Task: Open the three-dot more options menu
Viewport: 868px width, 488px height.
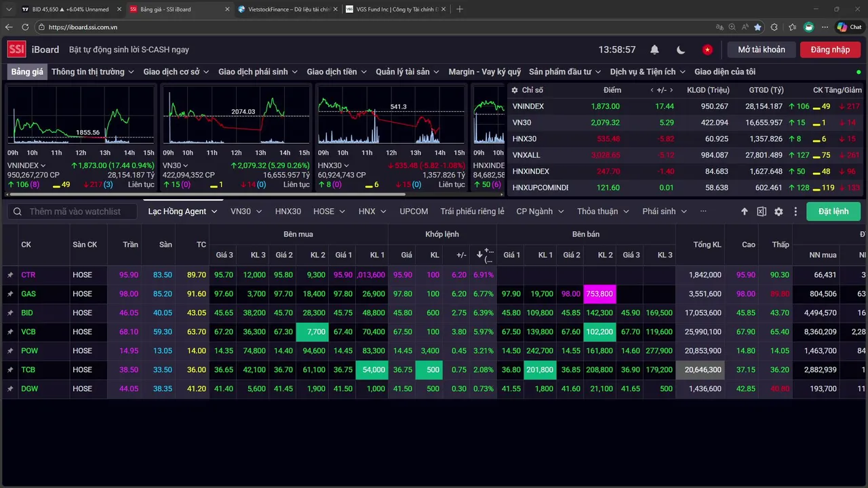Action: coord(795,211)
